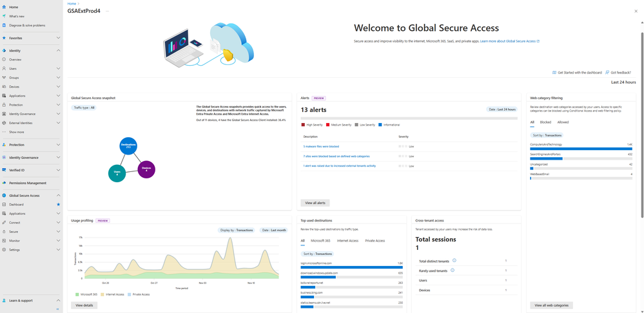
Task: Open Learn more about Global Secure Access link
Action: pos(510,41)
